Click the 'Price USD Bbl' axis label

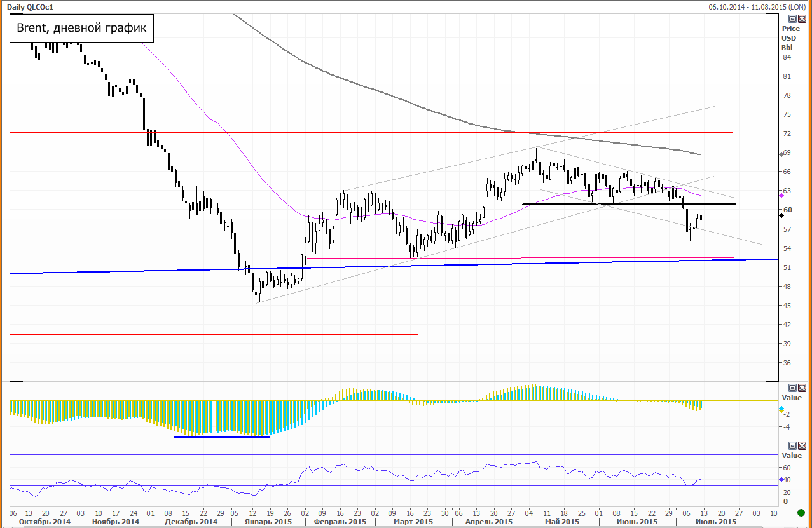[x=790, y=38]
